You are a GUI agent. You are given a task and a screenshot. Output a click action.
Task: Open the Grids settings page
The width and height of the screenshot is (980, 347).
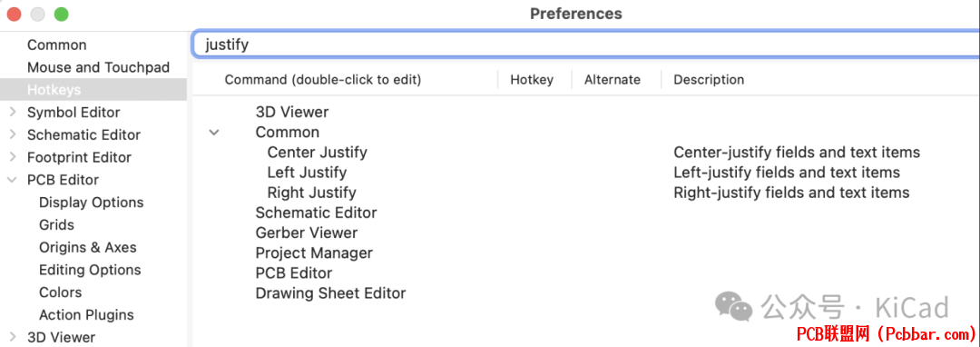[56, 225]
